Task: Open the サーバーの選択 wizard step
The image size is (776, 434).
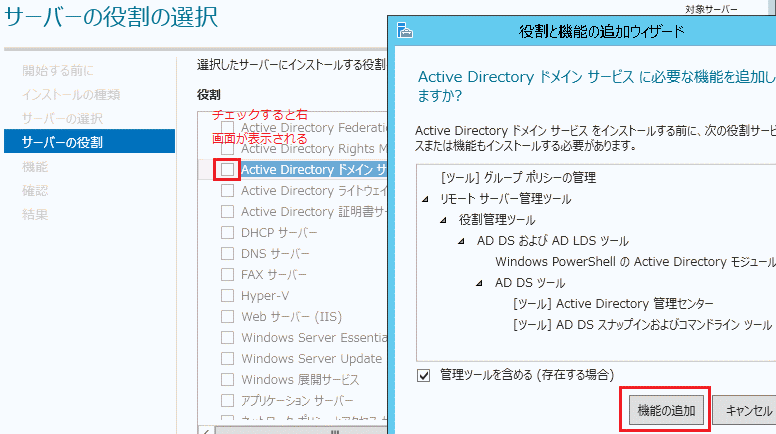Action: tap(62, 118)
